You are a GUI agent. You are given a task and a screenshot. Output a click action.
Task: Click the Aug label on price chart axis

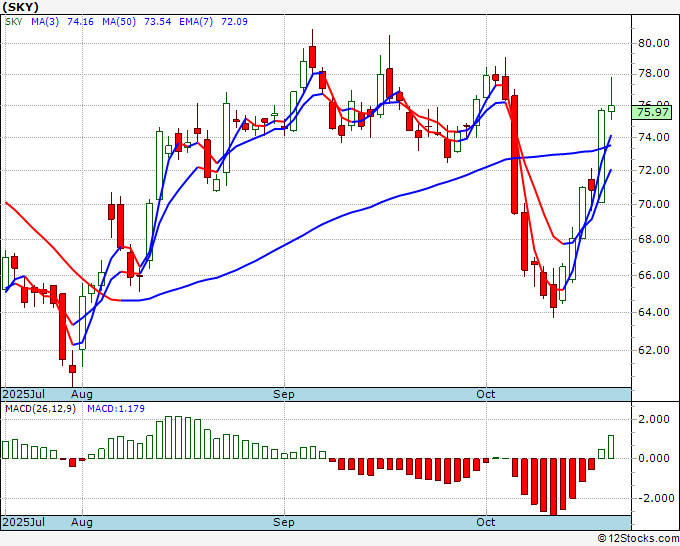(x=82, y=394)
